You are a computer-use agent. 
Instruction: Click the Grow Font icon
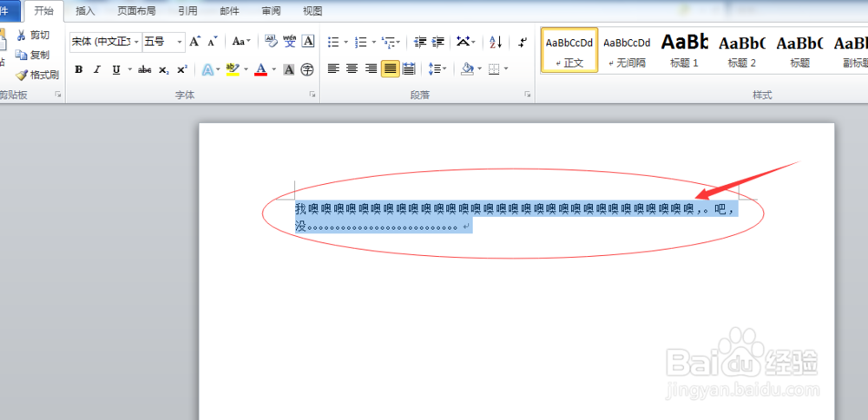click(x=194, y=42)
